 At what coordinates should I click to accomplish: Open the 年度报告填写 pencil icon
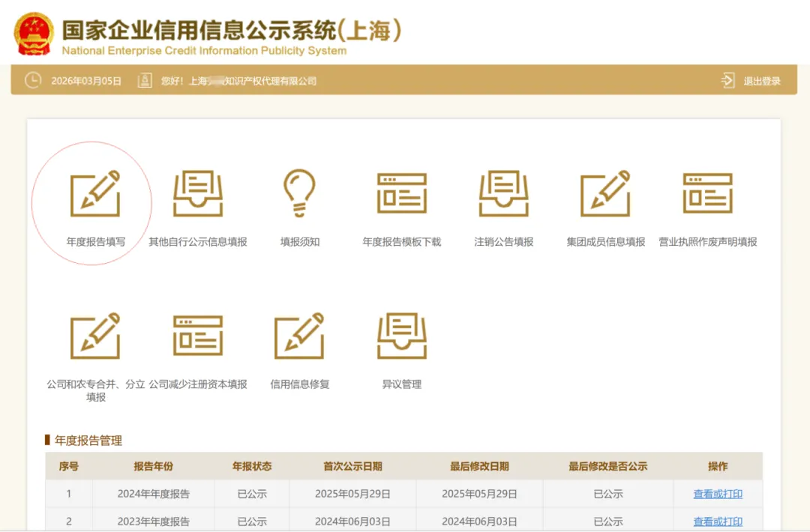(95, 193)
